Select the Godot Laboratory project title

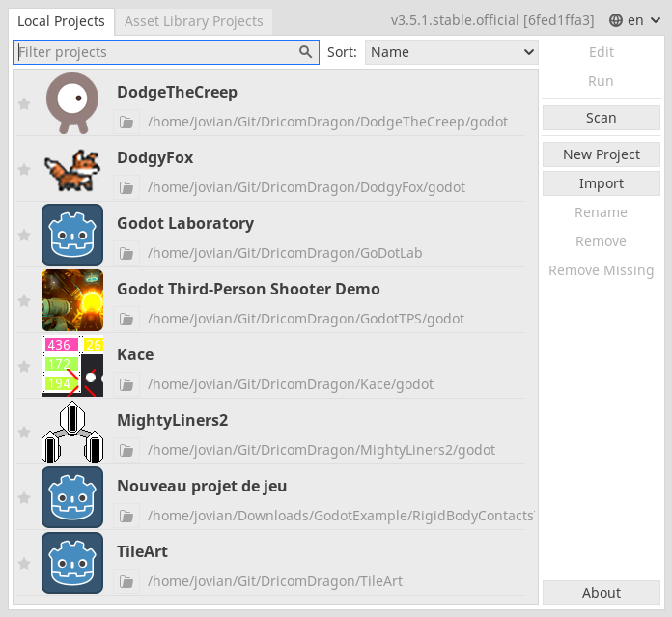(185, 224)
